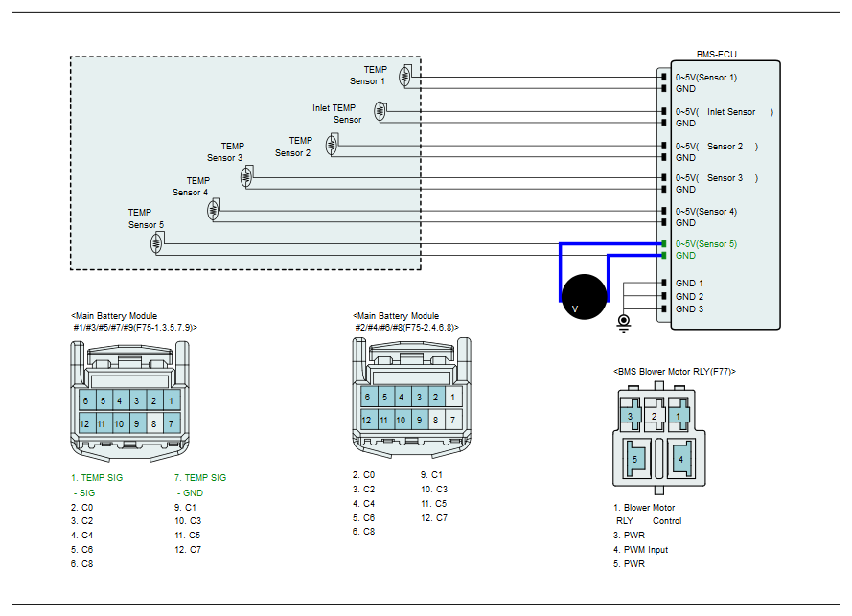The width and height of the screenshot is (852, 616).
Task: Select the 0~5V( Sensor 2 ) label
Action: click(716, 147)
